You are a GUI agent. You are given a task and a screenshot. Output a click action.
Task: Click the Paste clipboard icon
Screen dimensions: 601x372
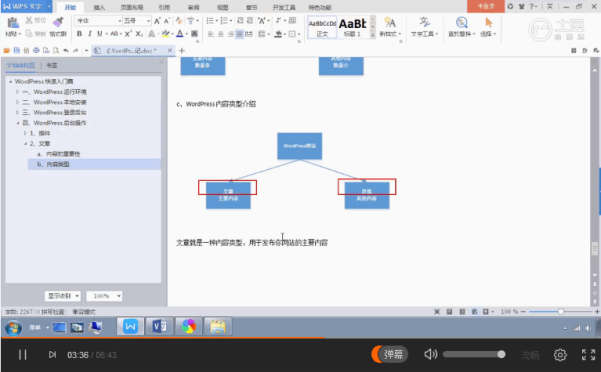(x=13, y=23)
